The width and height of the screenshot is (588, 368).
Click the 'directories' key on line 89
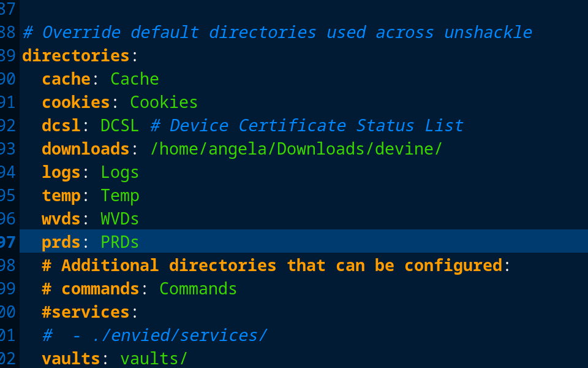[75, 56]
